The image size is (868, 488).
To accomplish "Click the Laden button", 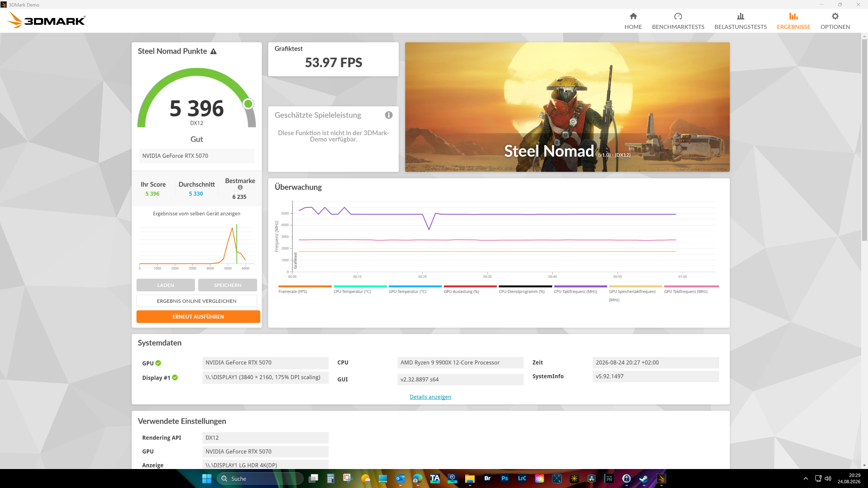I will tap(165, 285).
